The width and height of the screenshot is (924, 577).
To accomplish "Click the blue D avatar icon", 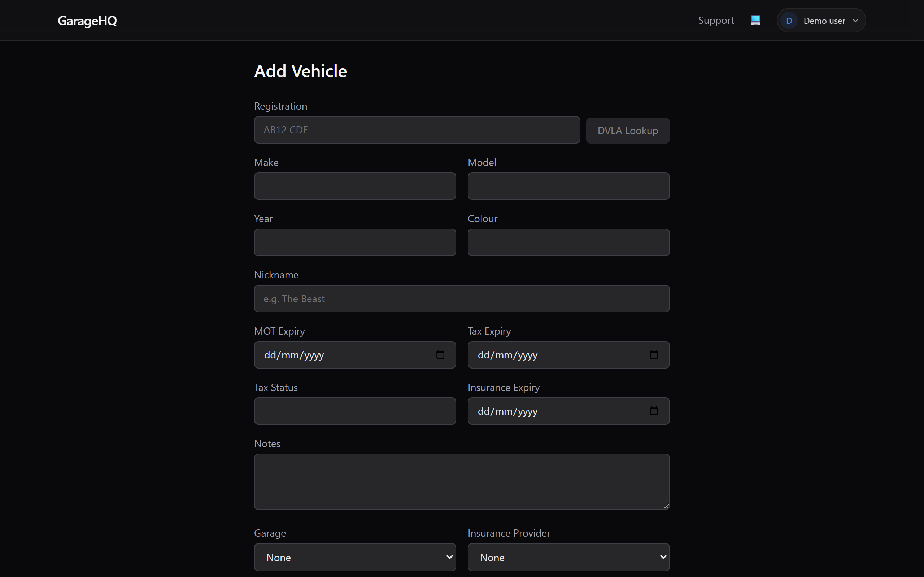I will coord(790,20).
